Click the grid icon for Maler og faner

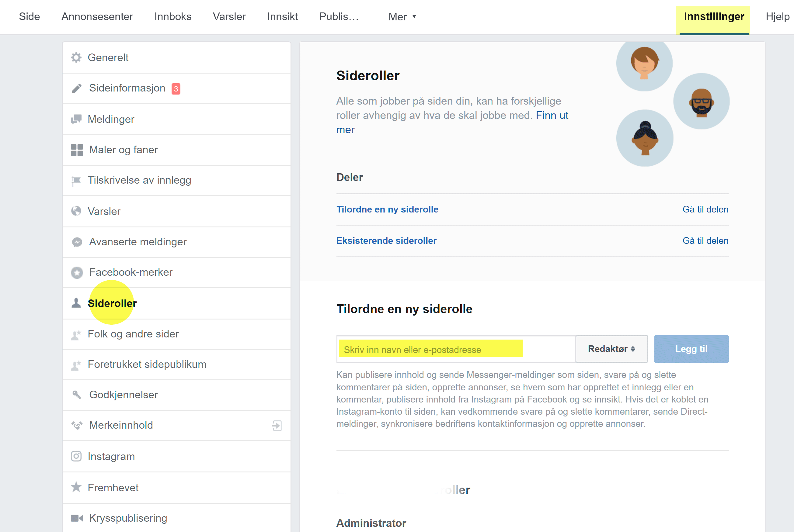point(77,150)
